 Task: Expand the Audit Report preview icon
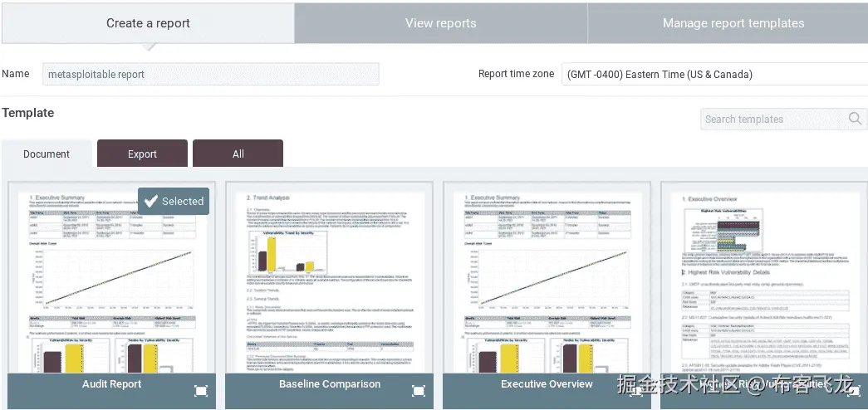point(201,391)
